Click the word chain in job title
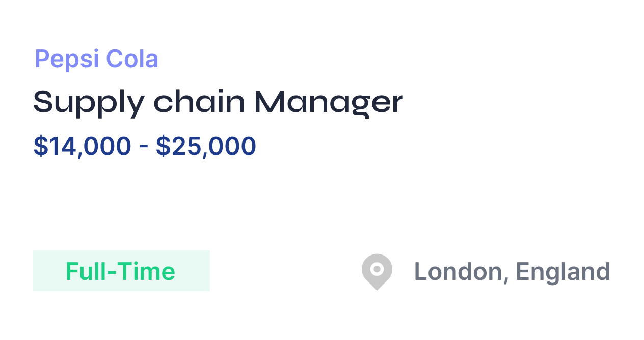Screen dimensions: 644x340 [199, 102]
